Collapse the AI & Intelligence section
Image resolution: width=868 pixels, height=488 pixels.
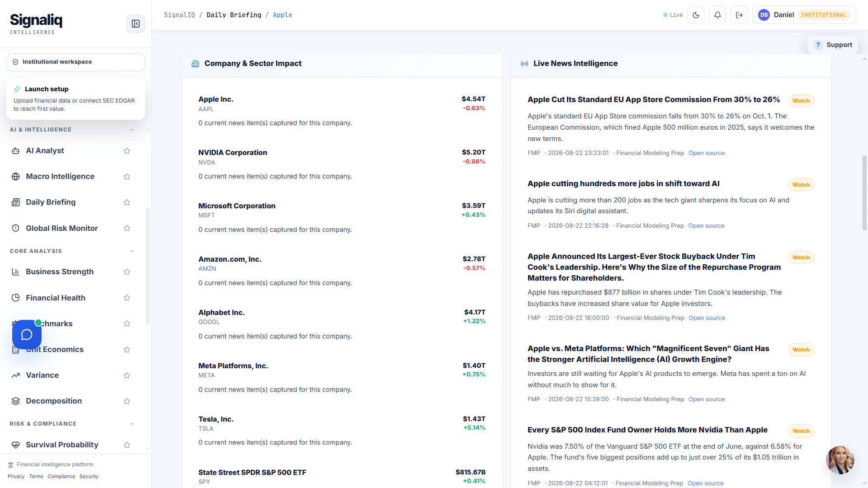coord(132,130)
